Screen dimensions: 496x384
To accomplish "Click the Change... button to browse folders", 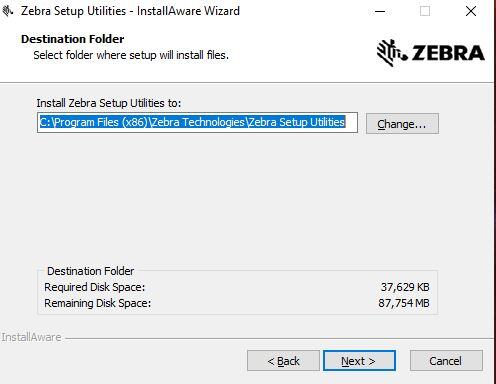I will coord(402,124).
